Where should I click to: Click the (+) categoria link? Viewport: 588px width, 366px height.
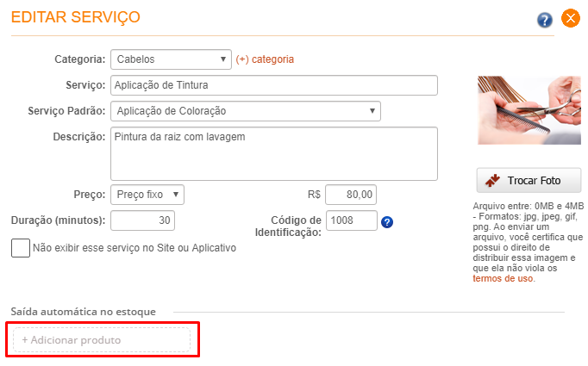(265, 59)
